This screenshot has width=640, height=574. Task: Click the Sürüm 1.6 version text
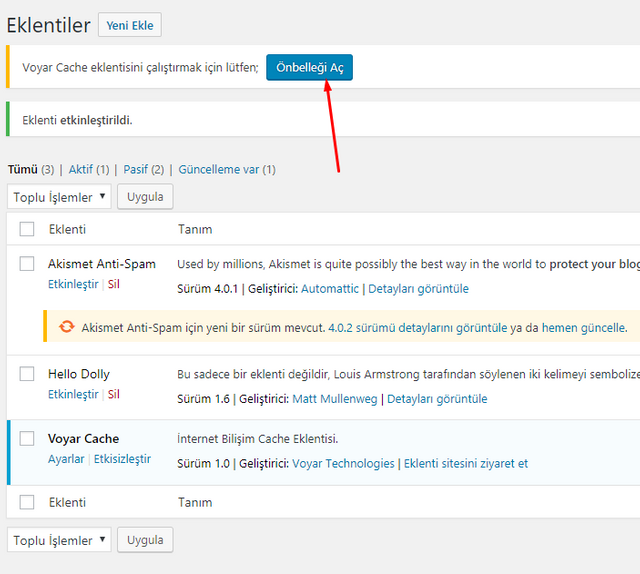(203, 399)
